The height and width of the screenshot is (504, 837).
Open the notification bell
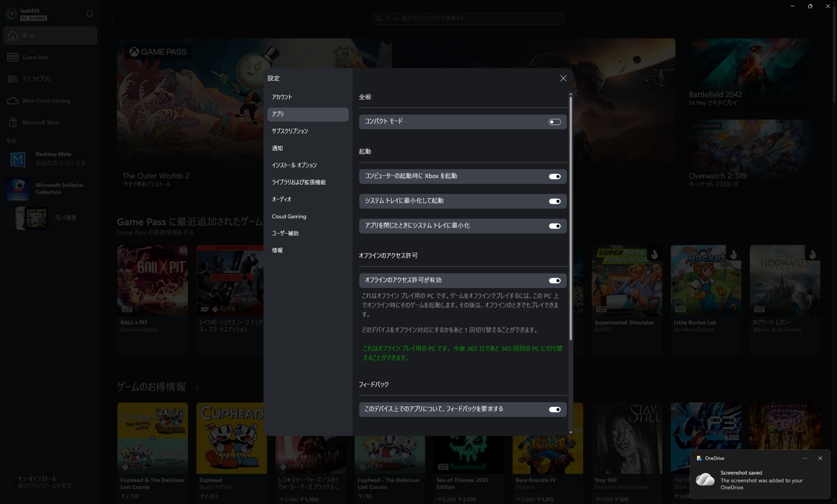(89, 14)
